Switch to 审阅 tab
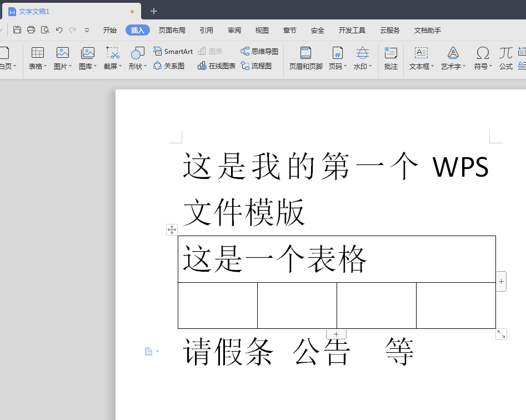 (234, 31)
